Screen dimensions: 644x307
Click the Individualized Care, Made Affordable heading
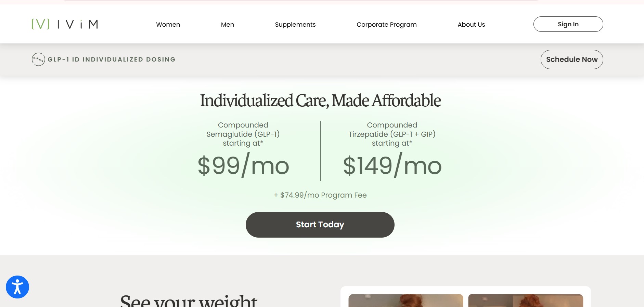320,101
